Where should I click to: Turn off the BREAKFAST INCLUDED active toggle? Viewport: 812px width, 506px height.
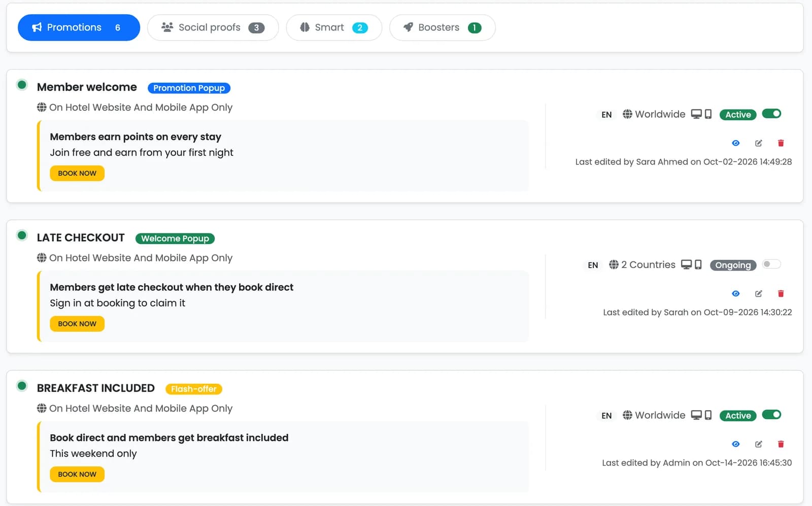(x=771, y=415)
